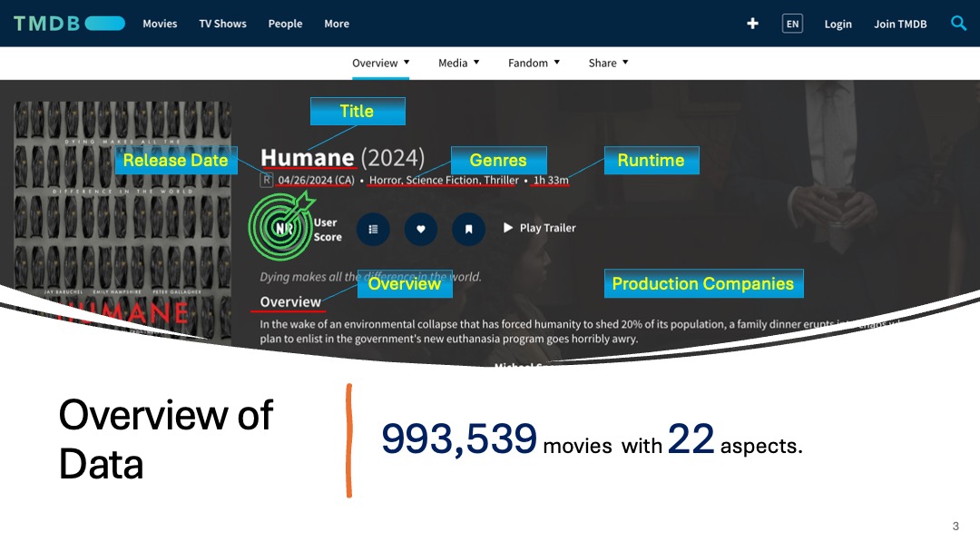Open the Movies menu
This screenshot has width=980, height=552.
[160, 24]
